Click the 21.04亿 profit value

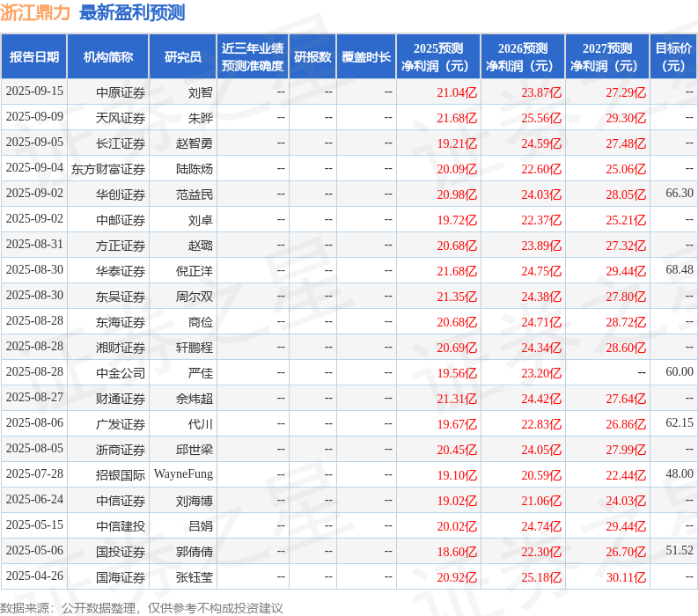(x=457, y=92)
